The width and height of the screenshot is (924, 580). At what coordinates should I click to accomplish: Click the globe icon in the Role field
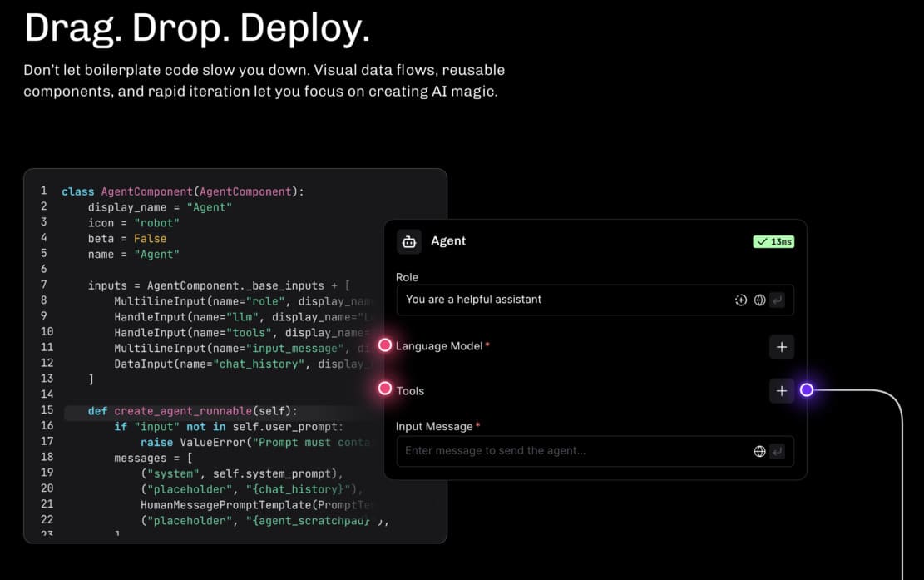point(759,300)
